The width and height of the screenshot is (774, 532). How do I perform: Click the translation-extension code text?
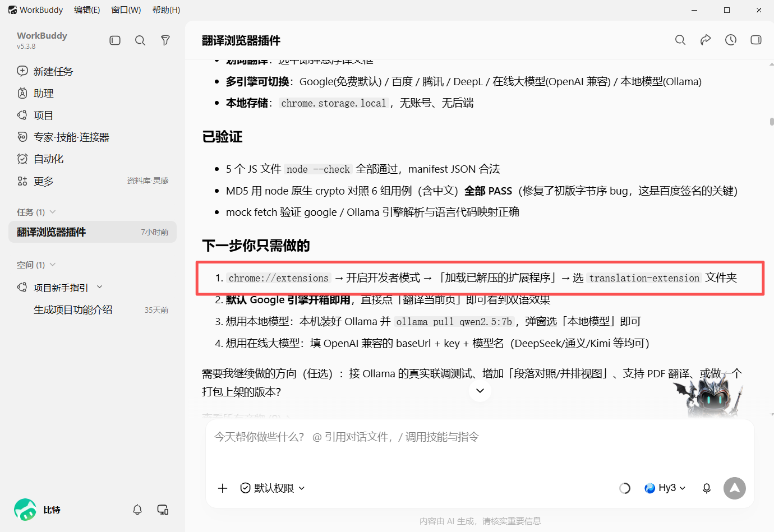coord(644,278)
